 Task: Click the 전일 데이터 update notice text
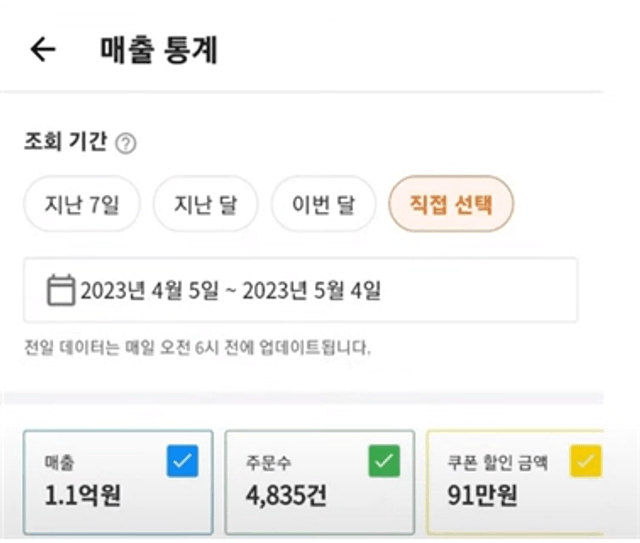(x=198, y=348)
